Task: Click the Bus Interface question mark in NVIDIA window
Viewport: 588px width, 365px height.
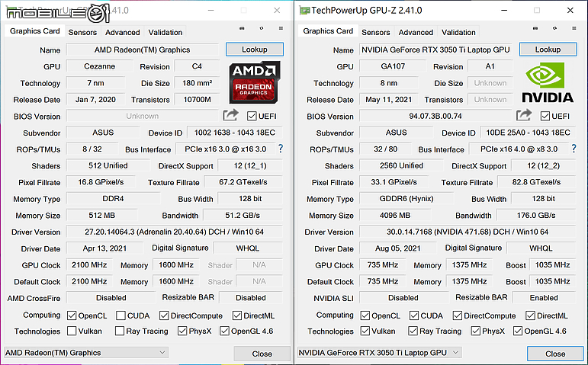Action: tap(574, 149)
